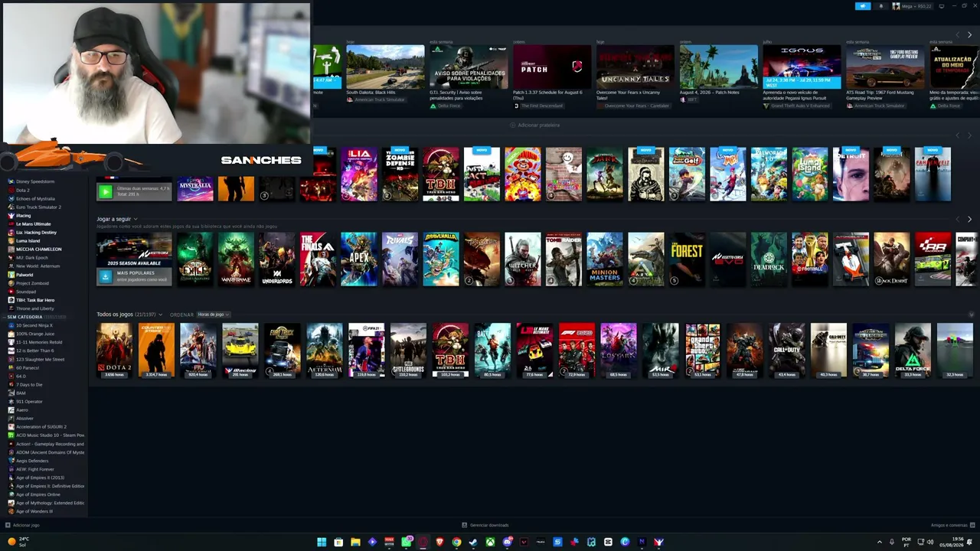The image size is (980, 551).
Task: Select 10 Second Ninja X in the library list
Action: click(34, 325)
